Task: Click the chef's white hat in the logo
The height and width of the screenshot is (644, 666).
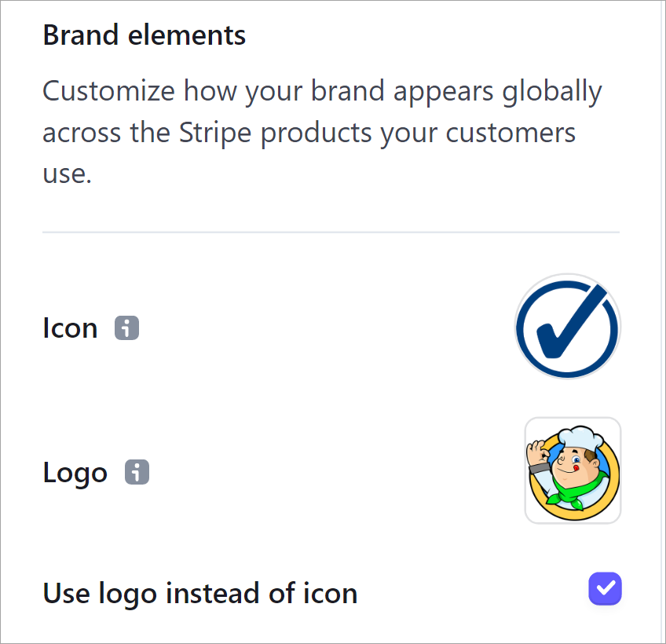Action: point(580,438)
